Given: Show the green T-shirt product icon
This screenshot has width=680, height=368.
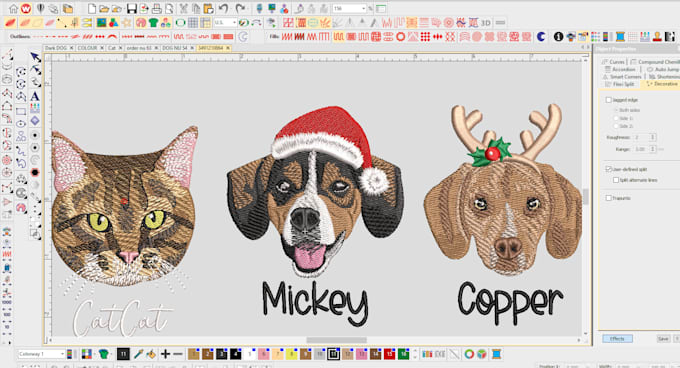Looking at the screenshot, I should tap(153, 23).
